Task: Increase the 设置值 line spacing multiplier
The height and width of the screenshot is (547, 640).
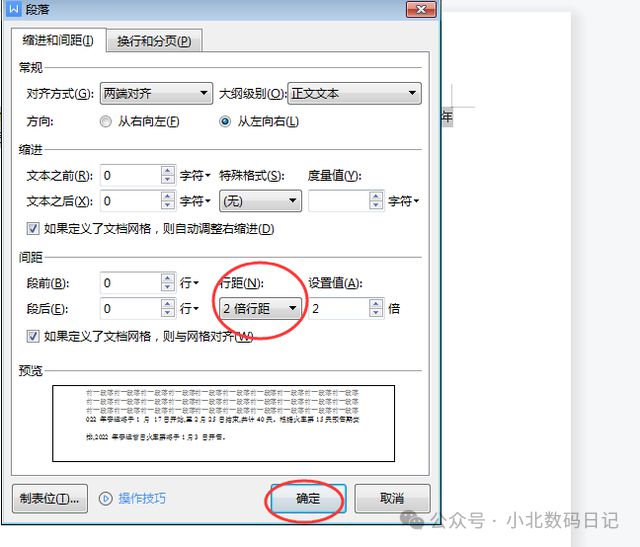Action: point(376,304)
